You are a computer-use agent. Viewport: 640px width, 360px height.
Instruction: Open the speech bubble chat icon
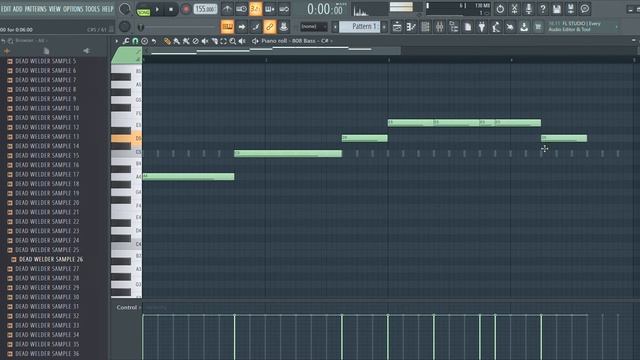click(585, 9)
